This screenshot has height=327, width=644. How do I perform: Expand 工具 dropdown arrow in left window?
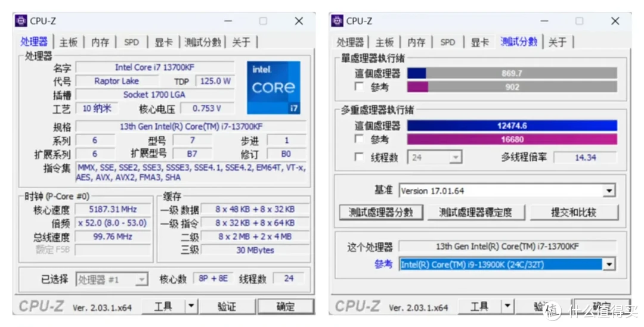pyautogui.click(x=191, y=306)
